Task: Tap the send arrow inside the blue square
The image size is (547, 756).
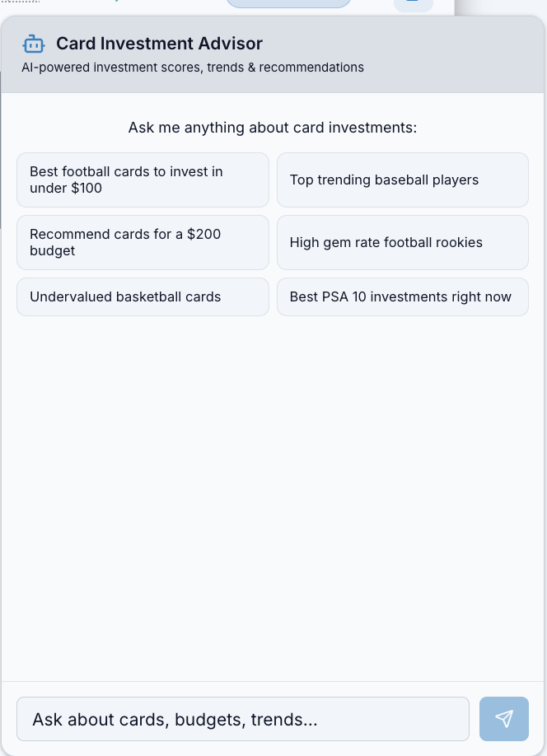Action: (503, 719)
